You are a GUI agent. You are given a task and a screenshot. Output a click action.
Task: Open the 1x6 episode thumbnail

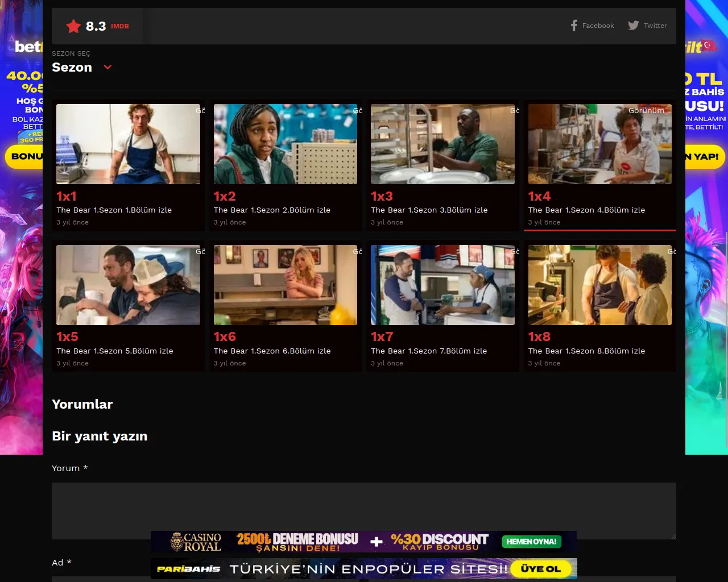tap(286, 285)
